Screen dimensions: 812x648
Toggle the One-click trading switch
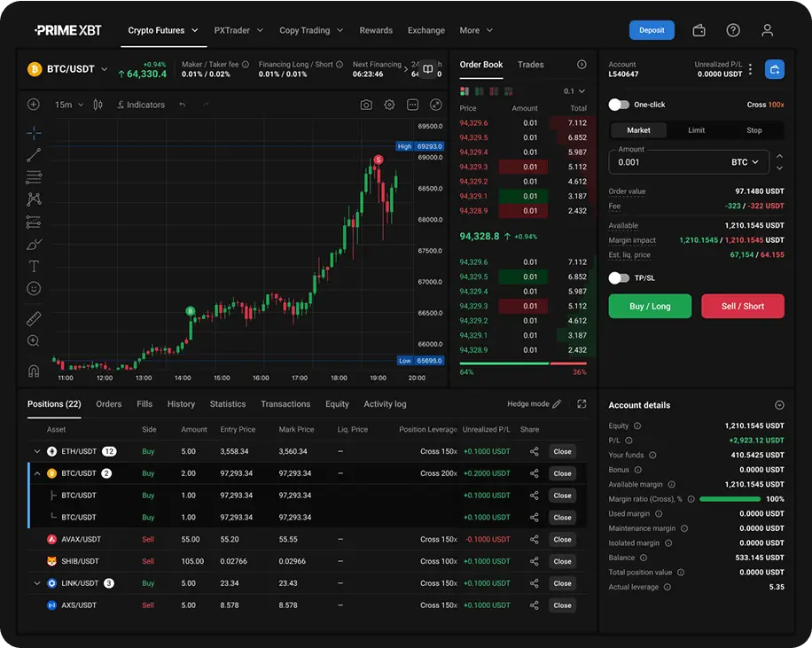click(619, 105)
